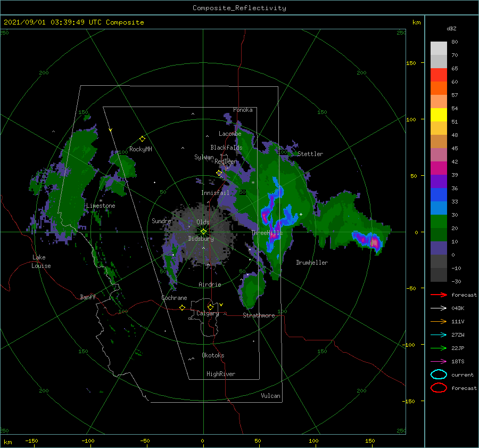The width and height of the screenshot is (479, 448).
Task: Click the Okotoks city label
Action: tap(213, 355)
